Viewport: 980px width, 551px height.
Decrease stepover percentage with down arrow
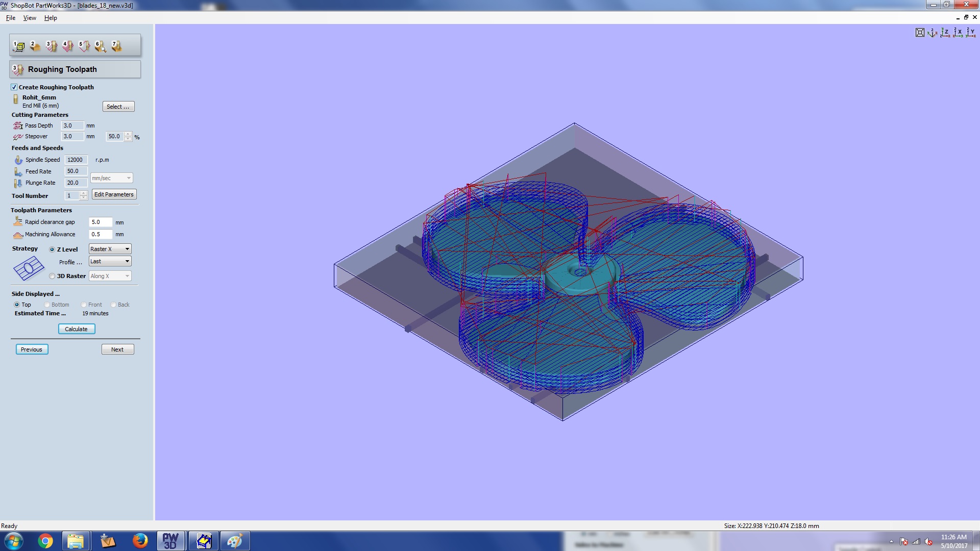pyautogui.click(x=128, y=139)
